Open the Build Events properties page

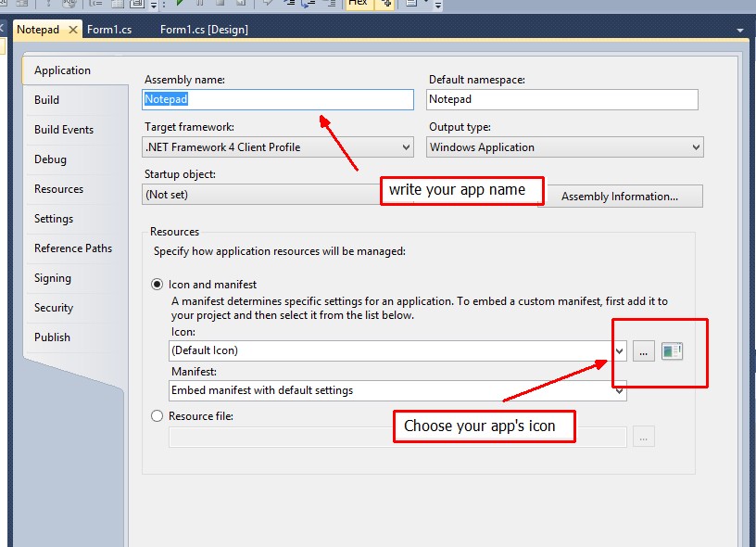pos(76,129)
